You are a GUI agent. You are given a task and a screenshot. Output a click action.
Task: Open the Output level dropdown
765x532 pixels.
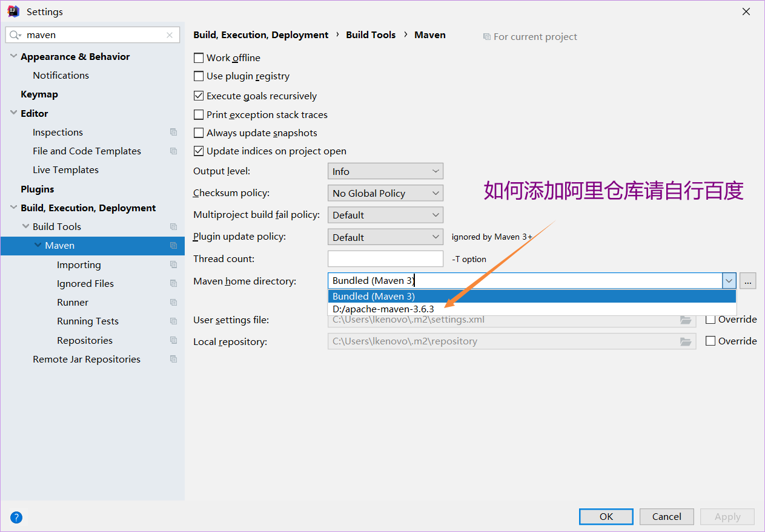(x=385, y=171)
